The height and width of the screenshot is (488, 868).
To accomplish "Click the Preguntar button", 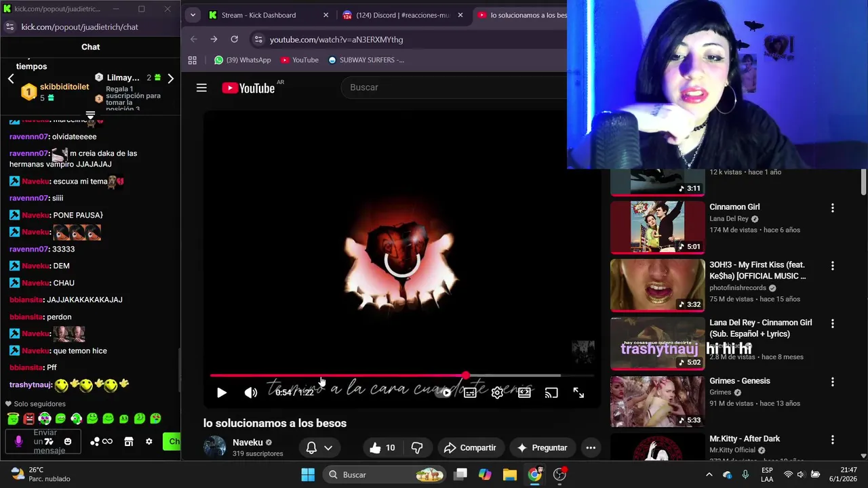I will (x=542, y=447).
